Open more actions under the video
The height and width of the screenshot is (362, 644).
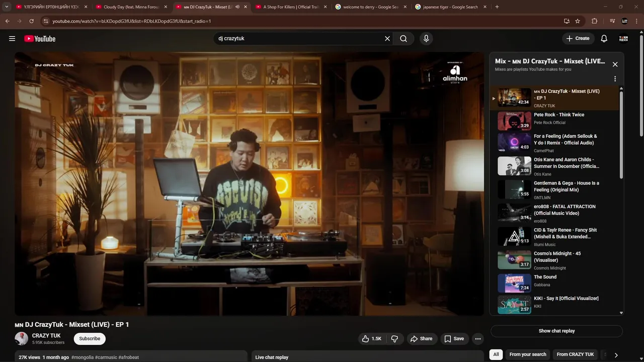tap(478, 339)
